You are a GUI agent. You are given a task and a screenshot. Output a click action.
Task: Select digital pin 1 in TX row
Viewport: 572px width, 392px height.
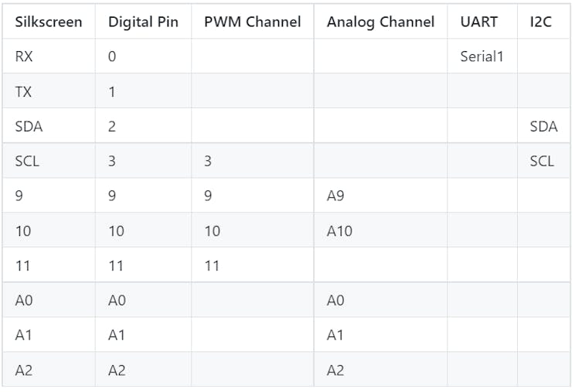point(112,91)
